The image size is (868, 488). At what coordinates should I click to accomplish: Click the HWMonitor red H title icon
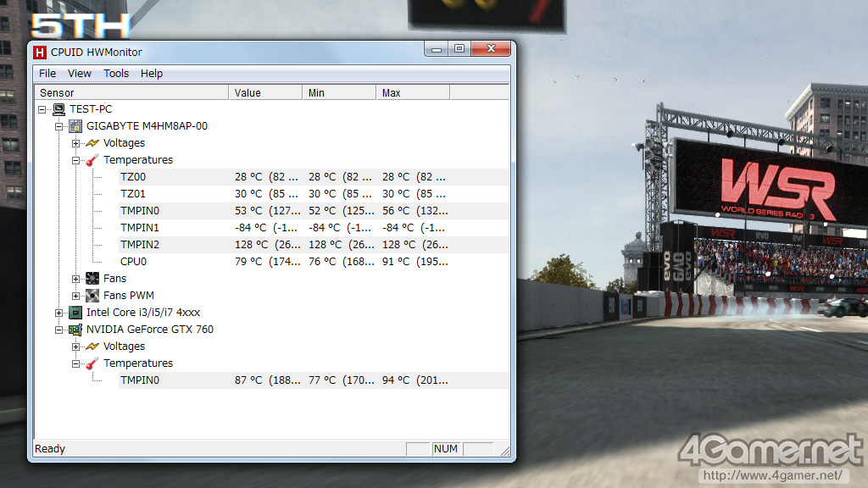click(x=39, y=53)
